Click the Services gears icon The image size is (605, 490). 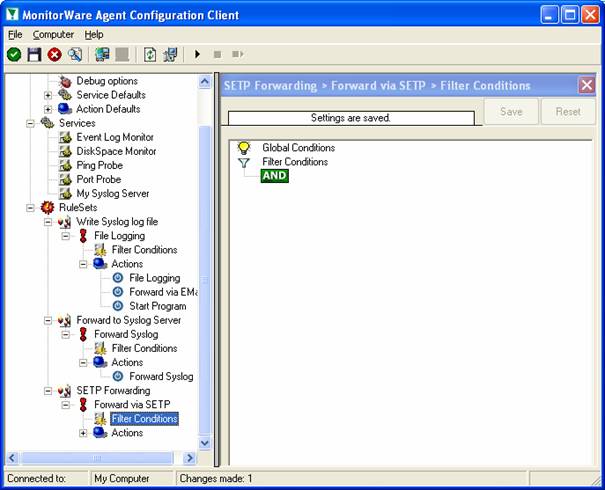[47, 123]
